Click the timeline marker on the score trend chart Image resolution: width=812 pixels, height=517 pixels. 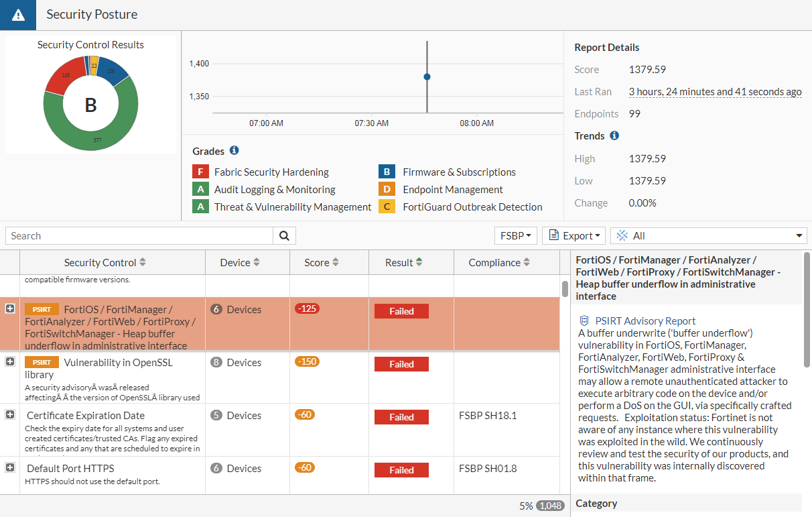tap(427, 76)
